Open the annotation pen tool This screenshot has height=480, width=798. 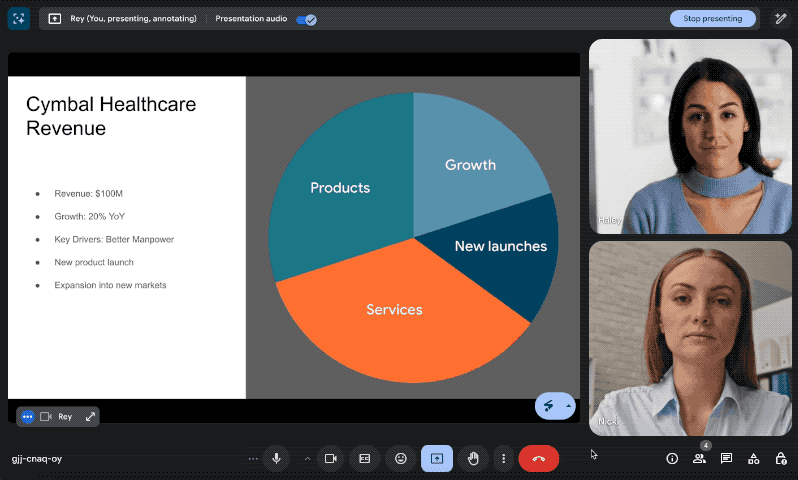(781, 19)
